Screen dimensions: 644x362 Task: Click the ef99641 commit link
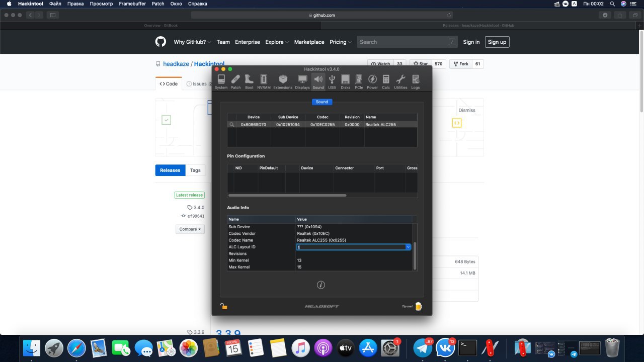pyautogui.click(x=196, y=216)
